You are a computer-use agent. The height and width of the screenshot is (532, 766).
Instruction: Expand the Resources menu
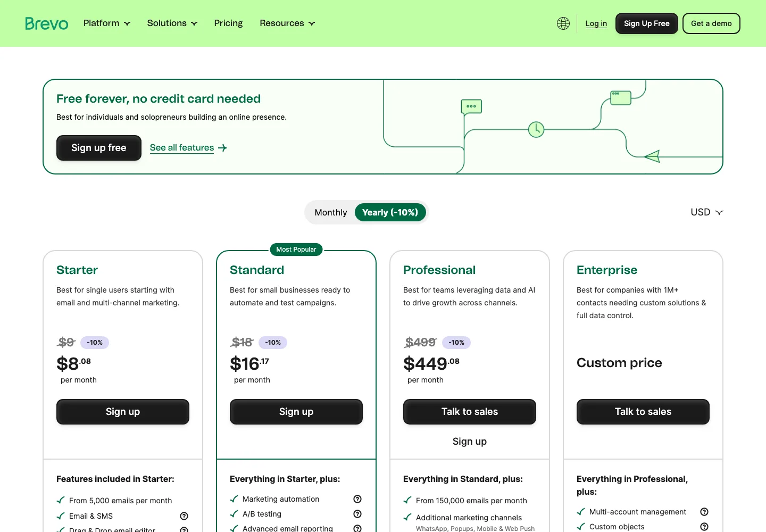point(287,23)
